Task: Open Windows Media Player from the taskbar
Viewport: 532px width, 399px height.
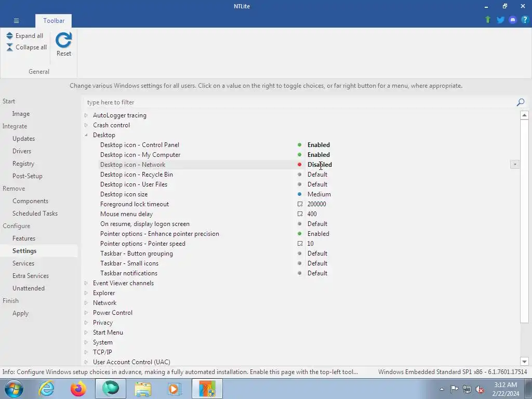Action: (175, 389)
